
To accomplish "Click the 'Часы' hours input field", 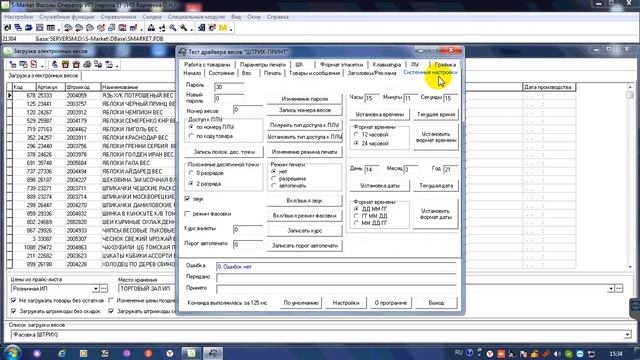I will click(371, 98).
